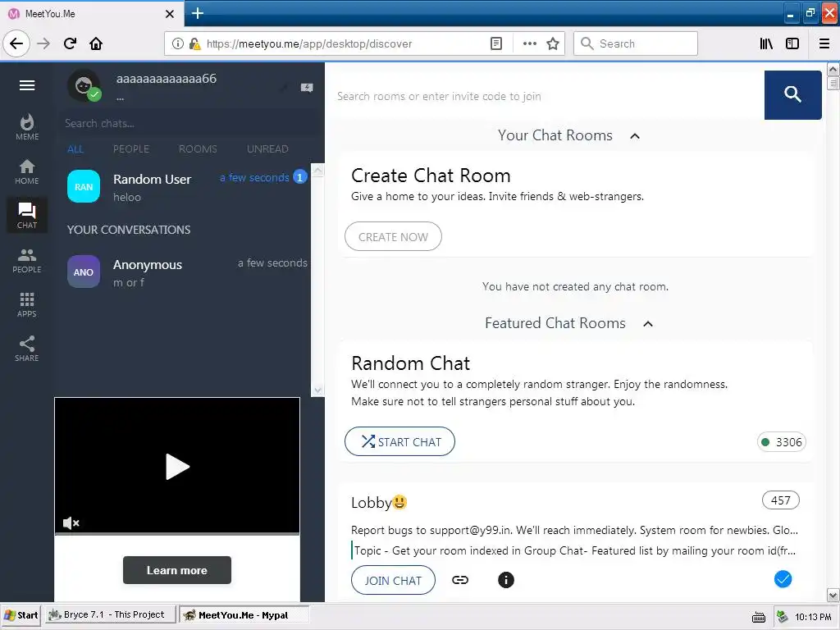This screenshot has height=630, width=840.
Task: Bookmark this page with the star
Action: point(553,43)
